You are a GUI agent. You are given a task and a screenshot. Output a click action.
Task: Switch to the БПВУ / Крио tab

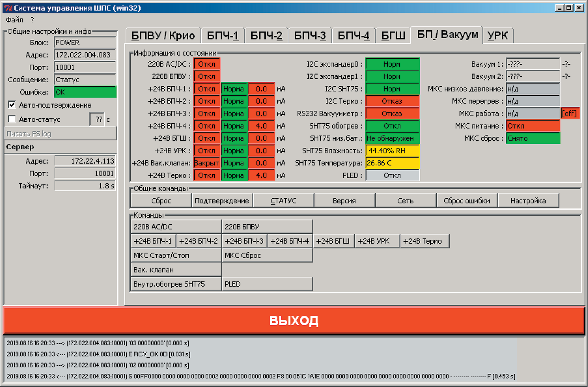click(163, 36)
